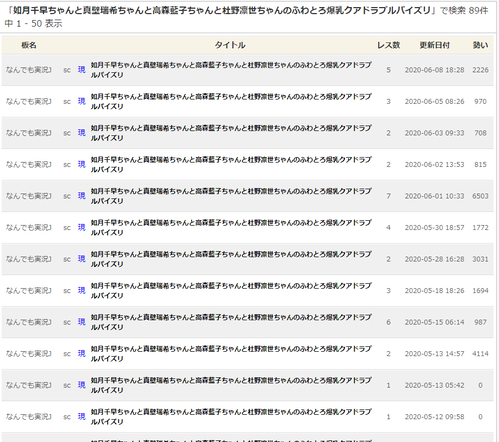Open なんでも実況J board in the 2020-06-08 row
The image size is (499, 442).
(29, 70)
